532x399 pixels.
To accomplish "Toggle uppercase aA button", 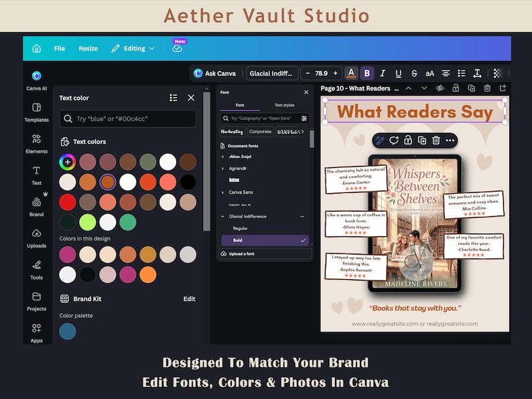I will 430,73.
